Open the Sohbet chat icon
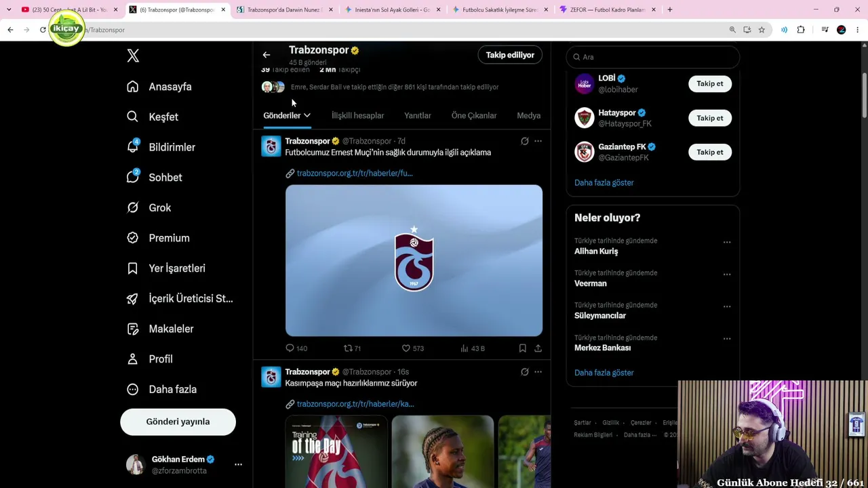 point(133,177)
